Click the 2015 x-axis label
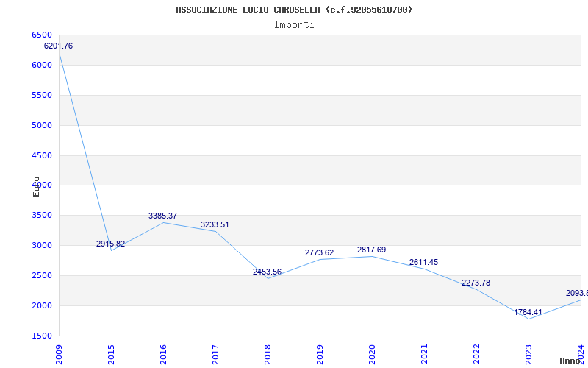588x368 pixels. pyautogui.click(x=111, y=354)
